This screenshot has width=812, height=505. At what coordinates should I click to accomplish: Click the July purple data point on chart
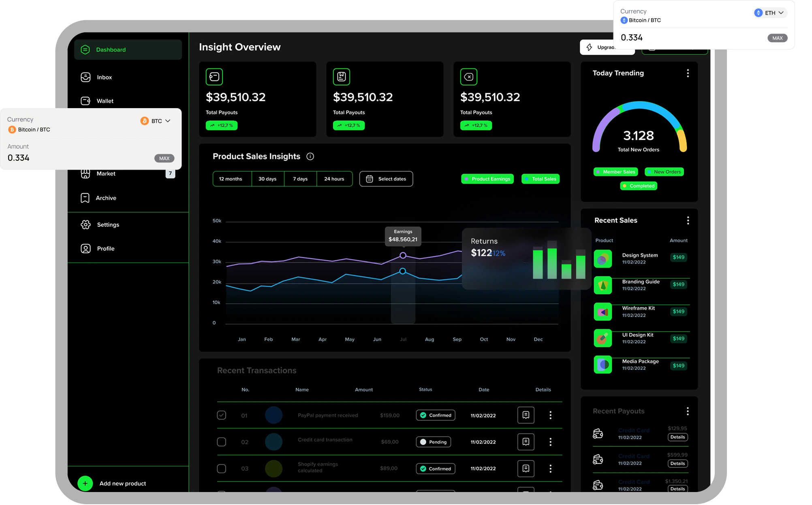tap(403, 256)
